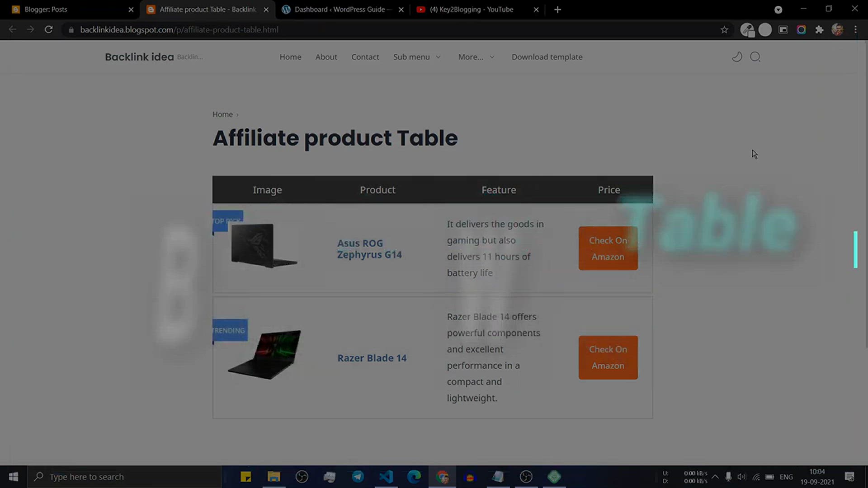The image size is (868, 488).
Task: Expand the More... dropdown
Action: [476, 57]
